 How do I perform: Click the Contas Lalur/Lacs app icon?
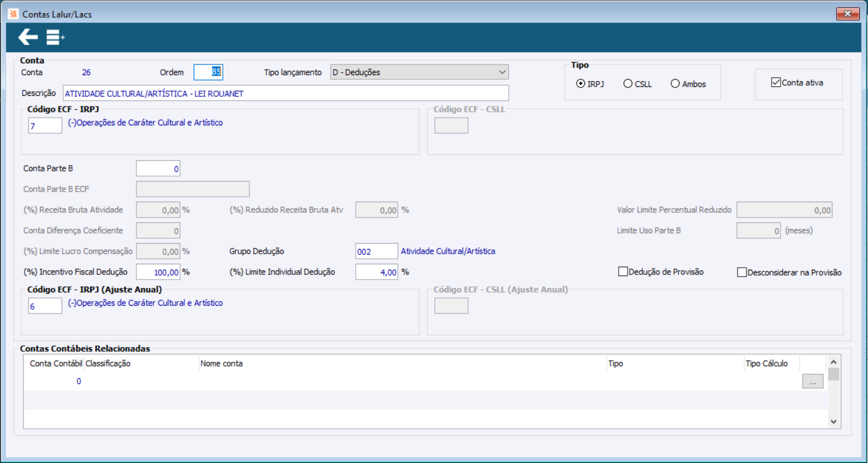[14, 14]
